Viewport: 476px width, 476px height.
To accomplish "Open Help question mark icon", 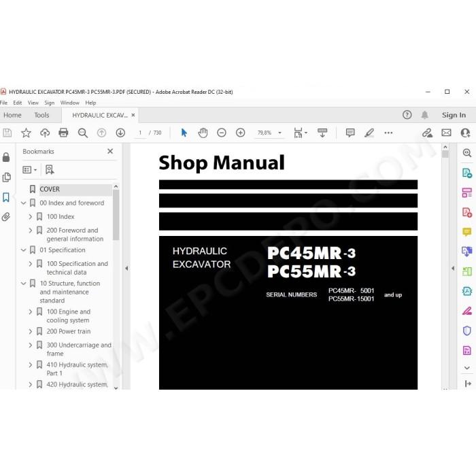I will tap(407, 115).
